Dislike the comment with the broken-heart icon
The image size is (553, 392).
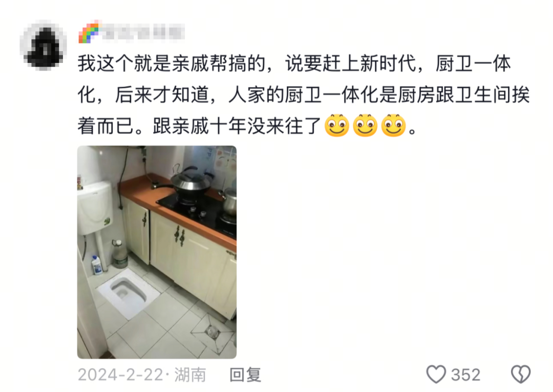pyautogui.click(x=521, y=374)
